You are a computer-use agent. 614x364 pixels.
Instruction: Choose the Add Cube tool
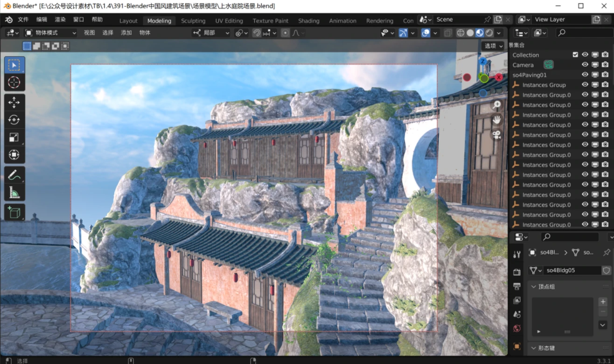coord(14,213)
